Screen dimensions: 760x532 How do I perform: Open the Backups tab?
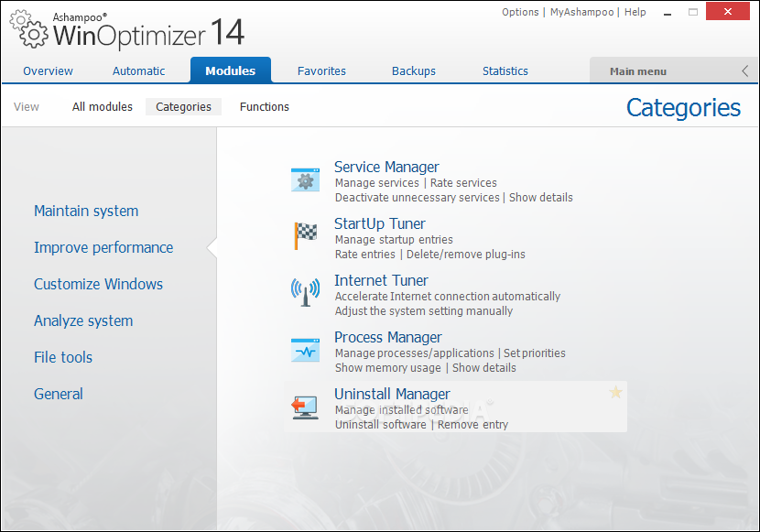414,71
